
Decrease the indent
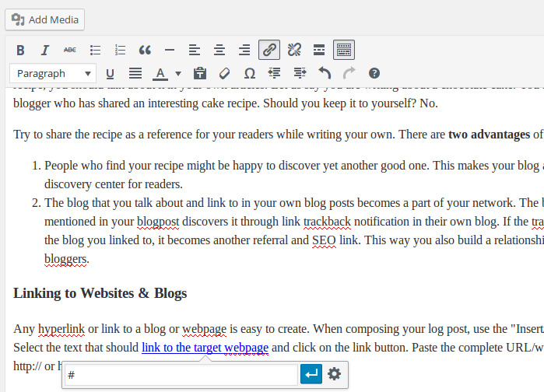pos(275,73)
